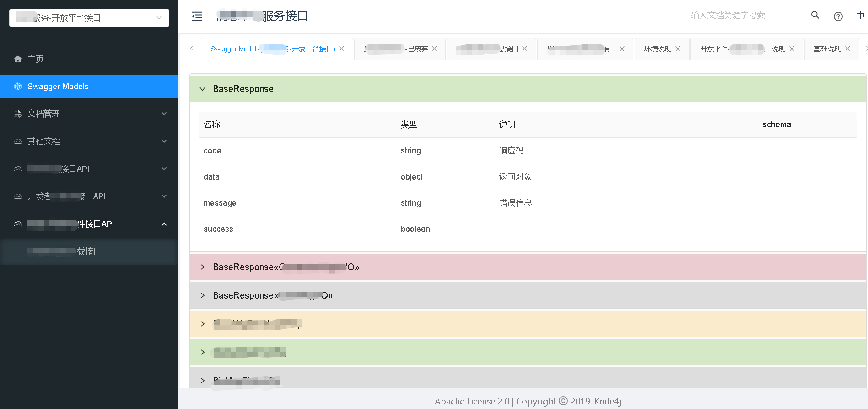Open the 载接口 submenu item
Screen dimensions: 868x409
coord(89,251)
